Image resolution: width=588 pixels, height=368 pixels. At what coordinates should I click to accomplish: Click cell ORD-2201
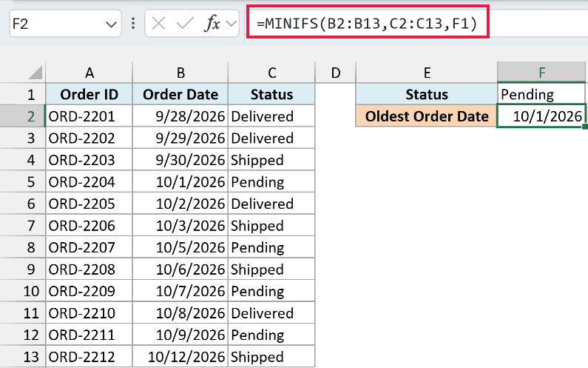(89, 116)
